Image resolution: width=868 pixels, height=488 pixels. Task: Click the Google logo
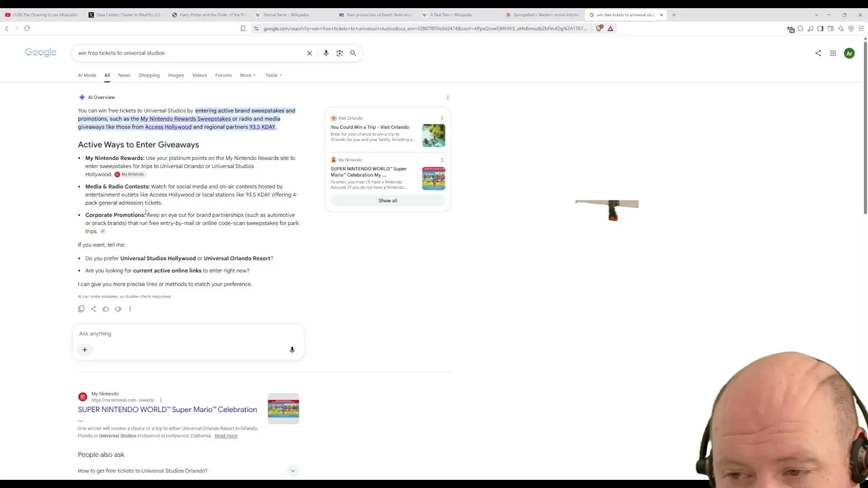click(41, 53)
